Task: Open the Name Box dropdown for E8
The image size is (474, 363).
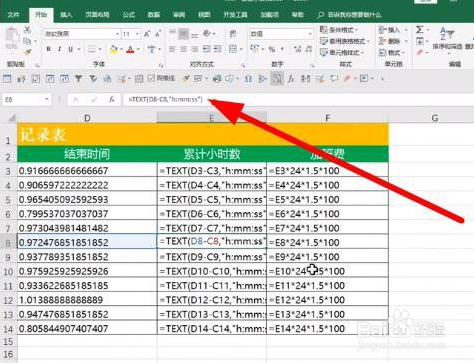Action: 47,99
